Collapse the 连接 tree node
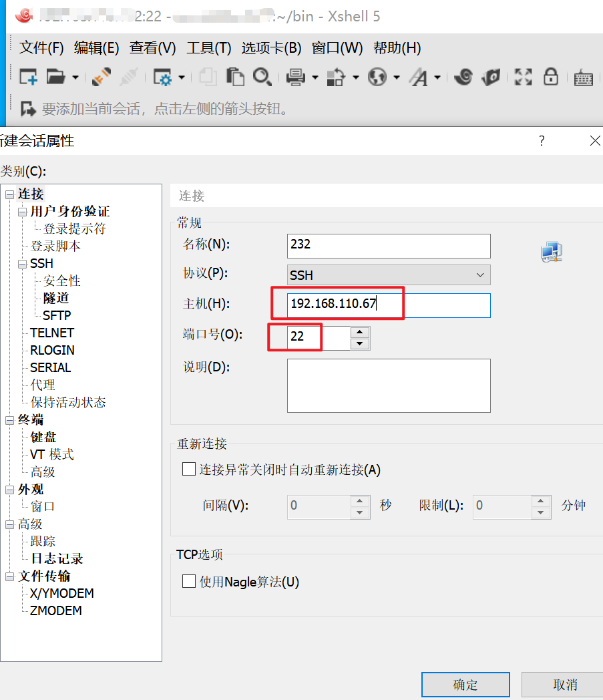 click(x=9, y=194)
